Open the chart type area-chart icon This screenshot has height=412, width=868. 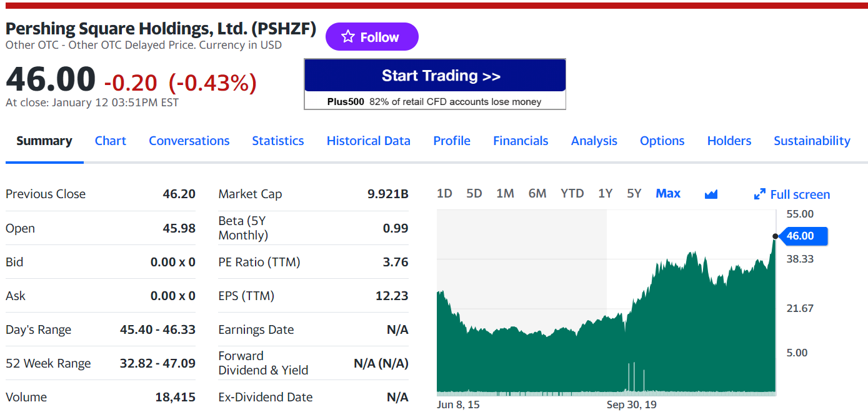[x=711, y=194]
